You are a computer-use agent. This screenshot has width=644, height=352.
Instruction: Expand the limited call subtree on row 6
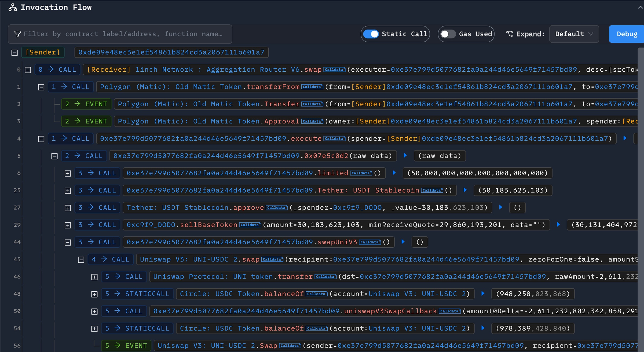[67, 173]
